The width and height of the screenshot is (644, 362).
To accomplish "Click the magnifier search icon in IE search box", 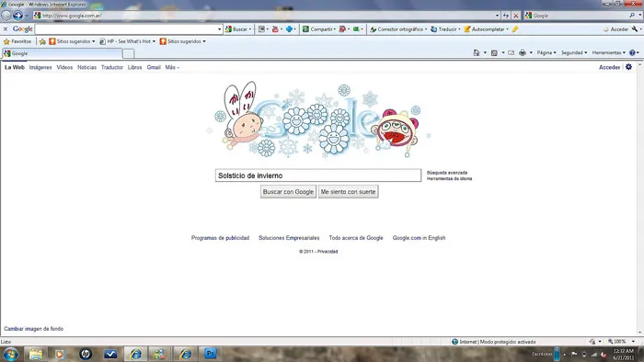I will click(632, 16).
